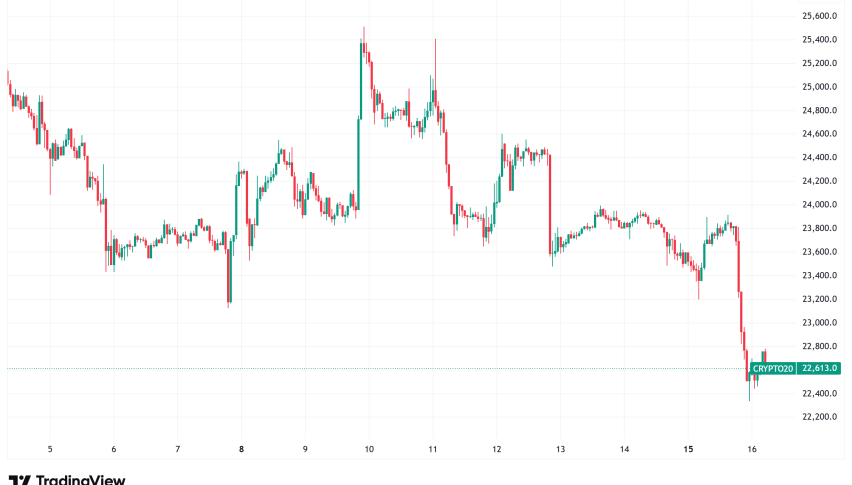Select date label 16 on time axis
This screenshot has height=485, width=852.
(752, 449)
